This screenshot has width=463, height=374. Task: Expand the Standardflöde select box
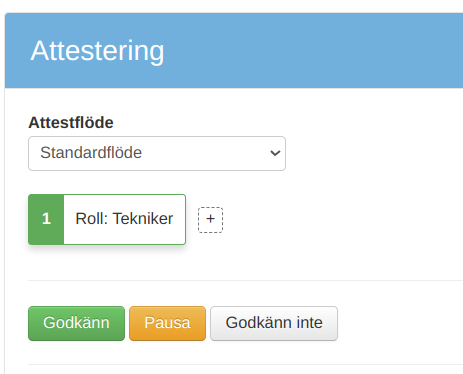click(157, 153)
